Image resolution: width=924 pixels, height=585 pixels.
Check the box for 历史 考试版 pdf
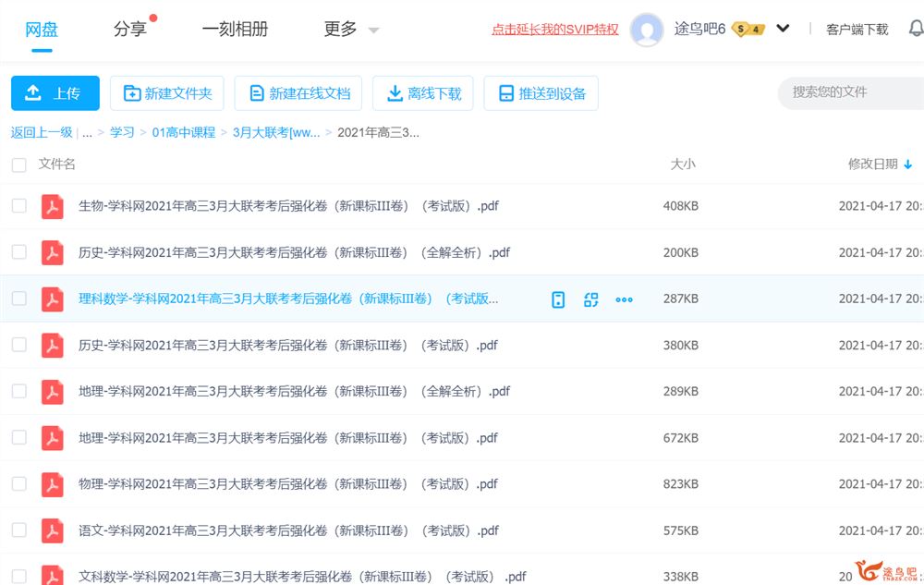click(x=18, y=345)
